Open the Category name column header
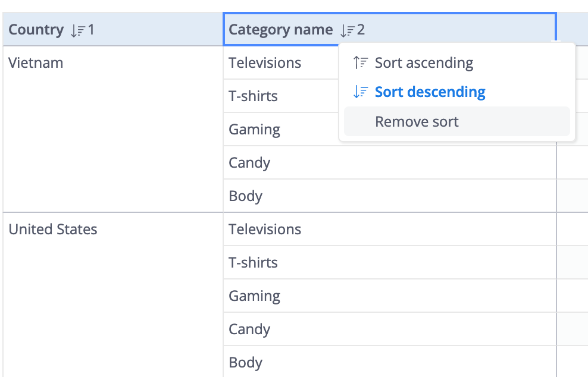Image resolution: width=588 pixels, height=377 pixels. [390, 29]
